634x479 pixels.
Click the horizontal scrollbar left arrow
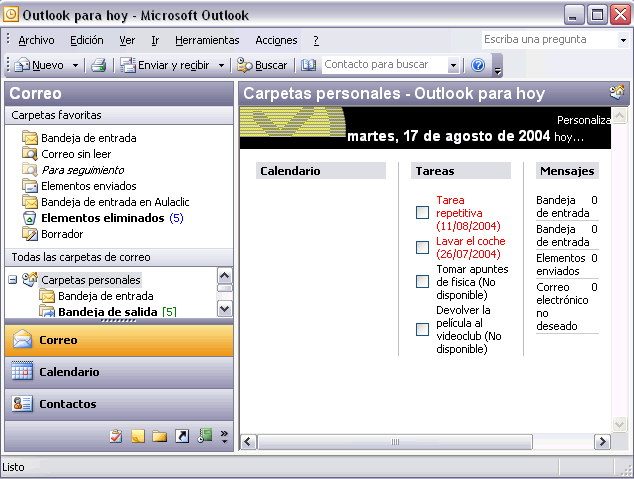click(248, 441)
